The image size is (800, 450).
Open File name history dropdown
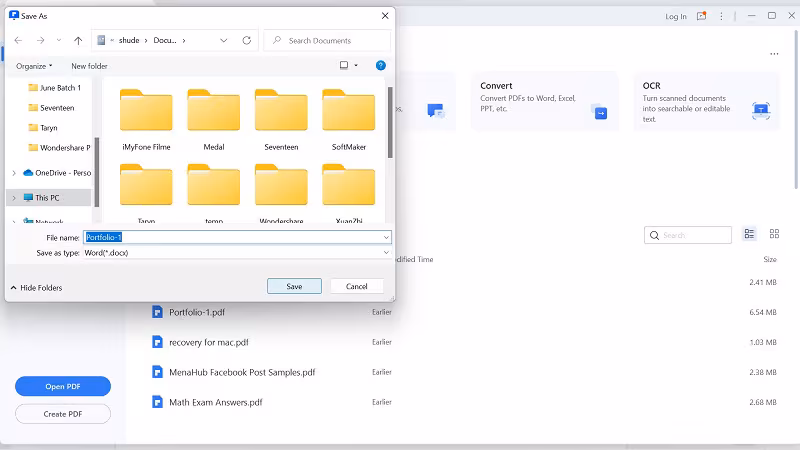click(386, 237)
